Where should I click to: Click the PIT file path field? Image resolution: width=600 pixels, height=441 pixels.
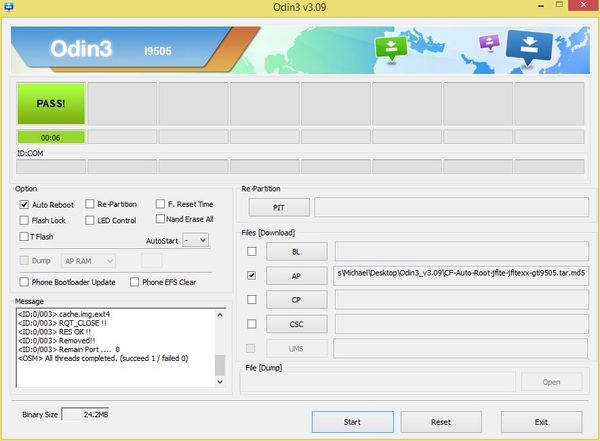point(452,207)
